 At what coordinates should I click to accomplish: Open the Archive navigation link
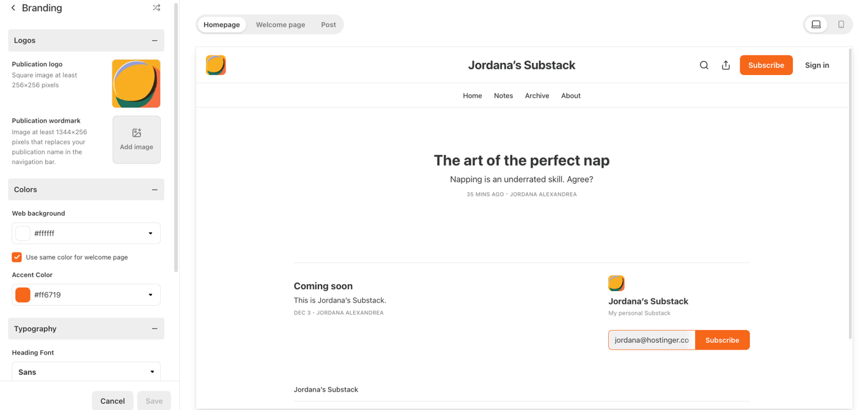tap(537, 95)
